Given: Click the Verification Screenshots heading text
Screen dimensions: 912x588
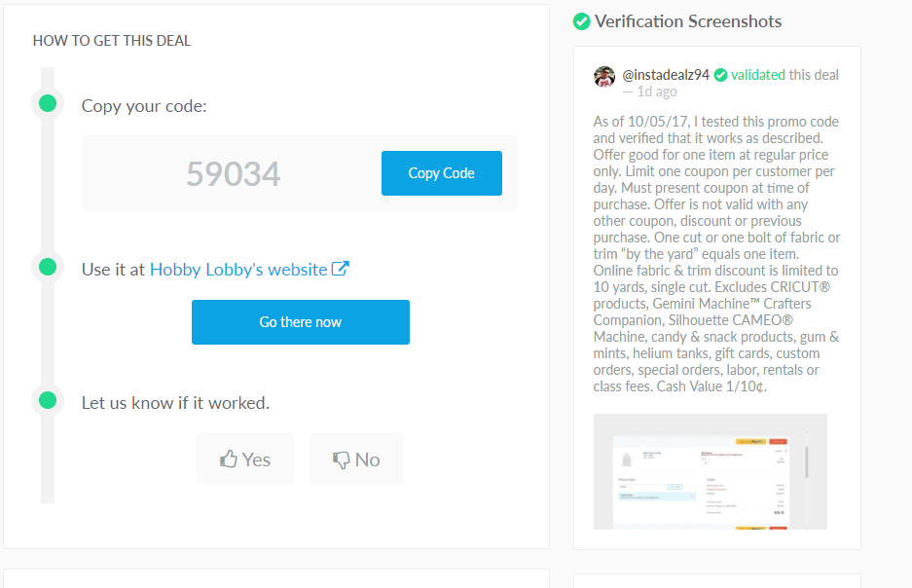Looking at the screenshot, I should click(688, 21).
